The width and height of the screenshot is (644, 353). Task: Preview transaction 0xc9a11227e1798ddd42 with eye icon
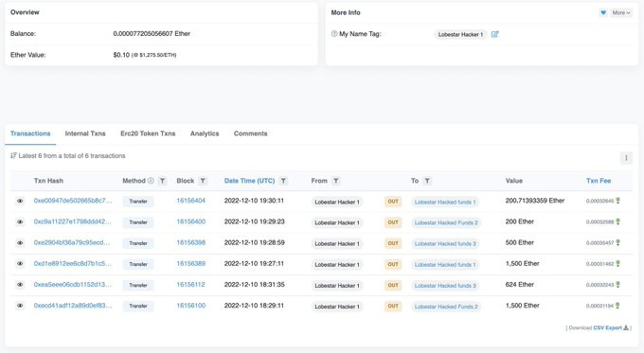pyautogui.click(x=20, y=222)
